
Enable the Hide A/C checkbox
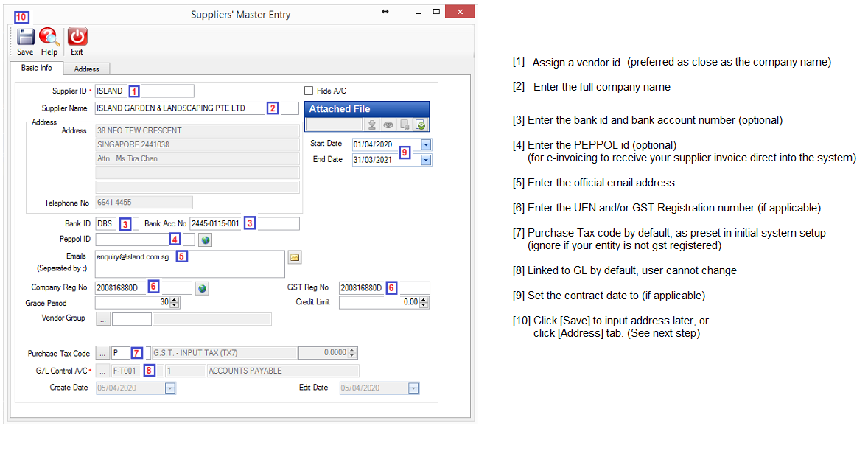pyautogui.click(x=309, y=91)
